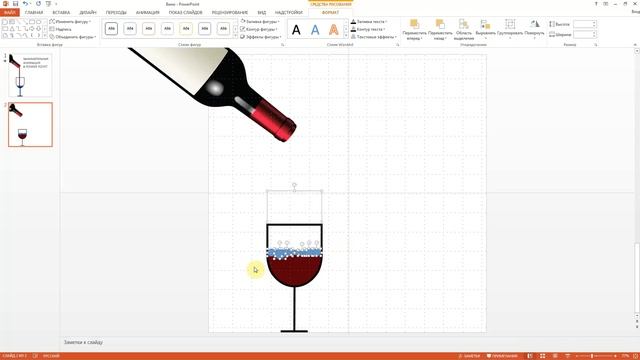Open shape styles dialog launcher
Image resolution: width=640 pixels, height=360 pixels.
282,44
